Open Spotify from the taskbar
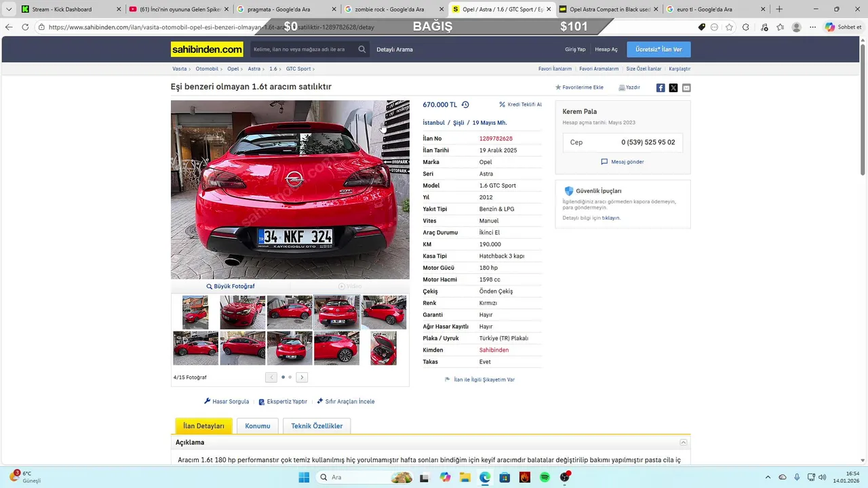This screenshot has width=868, height=488. 545,477
